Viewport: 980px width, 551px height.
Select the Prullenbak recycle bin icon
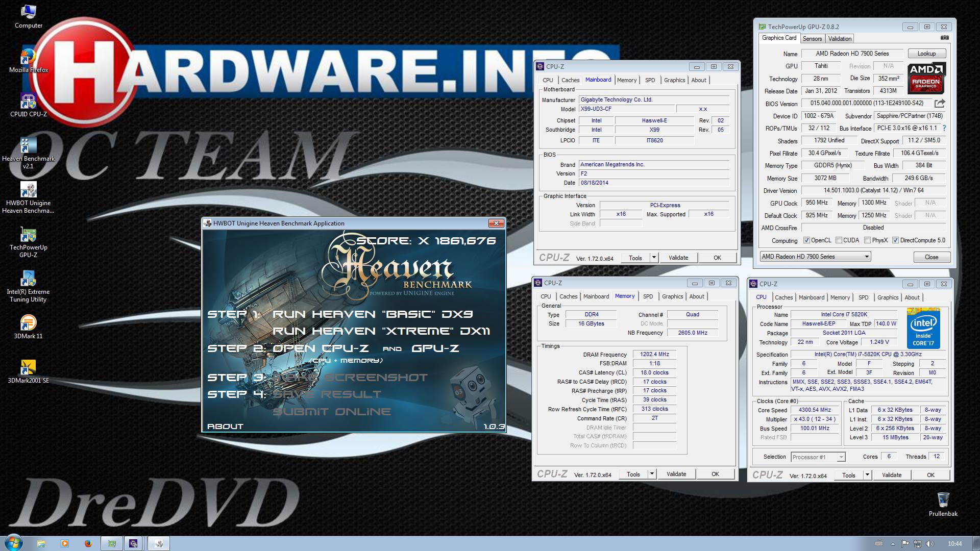click(x=943, y=504)
